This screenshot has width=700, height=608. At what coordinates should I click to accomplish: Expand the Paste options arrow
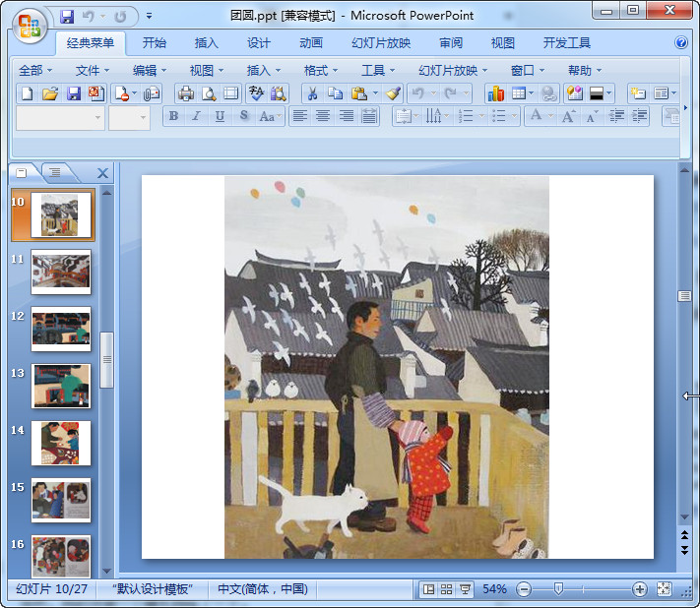click(375, 93)
